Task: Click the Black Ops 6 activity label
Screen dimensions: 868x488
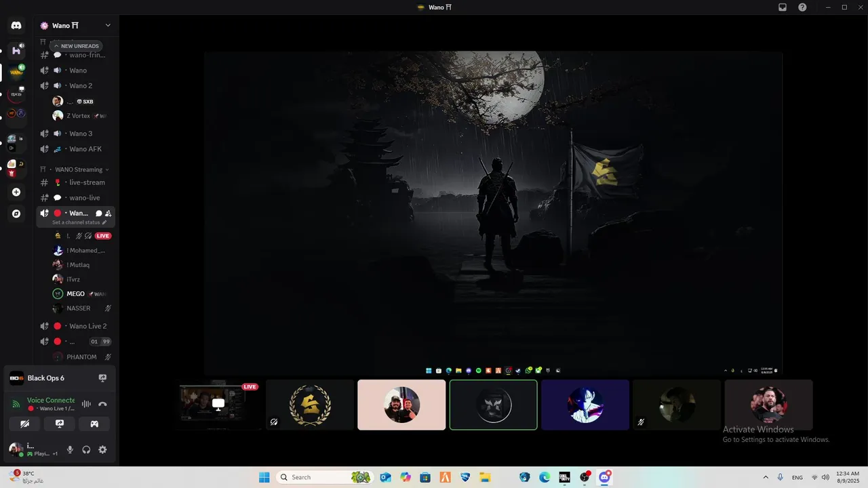Action: point(46,378)
